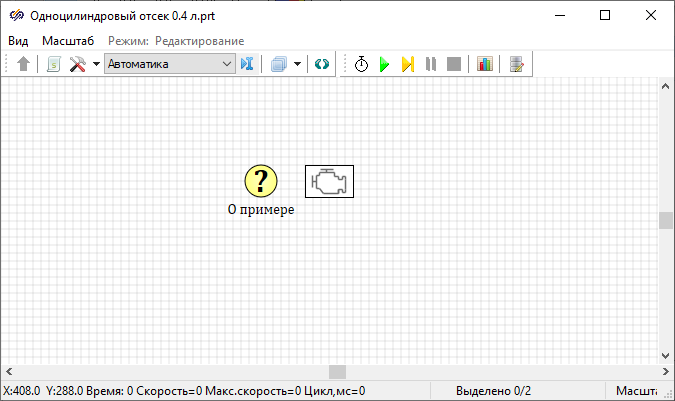Click the yellow step-forward button
This screenshot has height=401, width=675.
coord(407,64)
